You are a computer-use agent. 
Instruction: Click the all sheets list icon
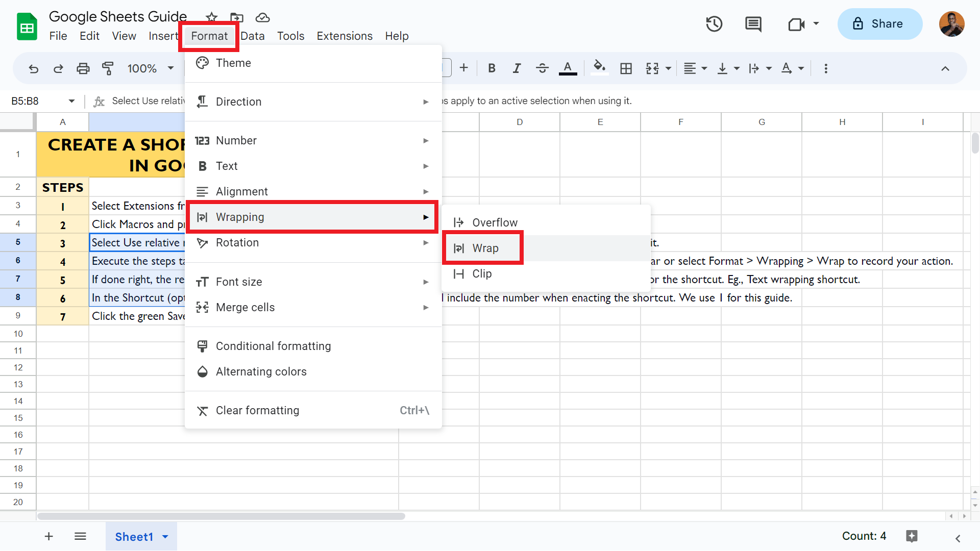[80, 536]
